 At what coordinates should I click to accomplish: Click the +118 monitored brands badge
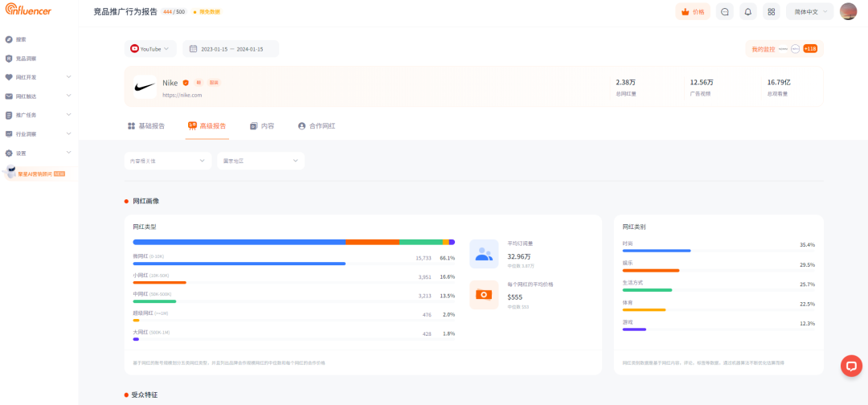pyautogui.click(x=810, y=49)
